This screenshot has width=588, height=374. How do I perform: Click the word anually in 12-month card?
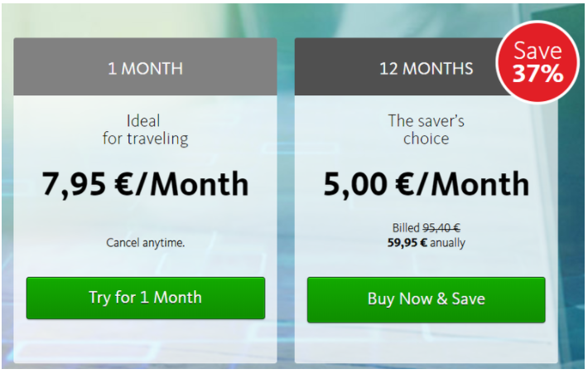tap(447, 243)
